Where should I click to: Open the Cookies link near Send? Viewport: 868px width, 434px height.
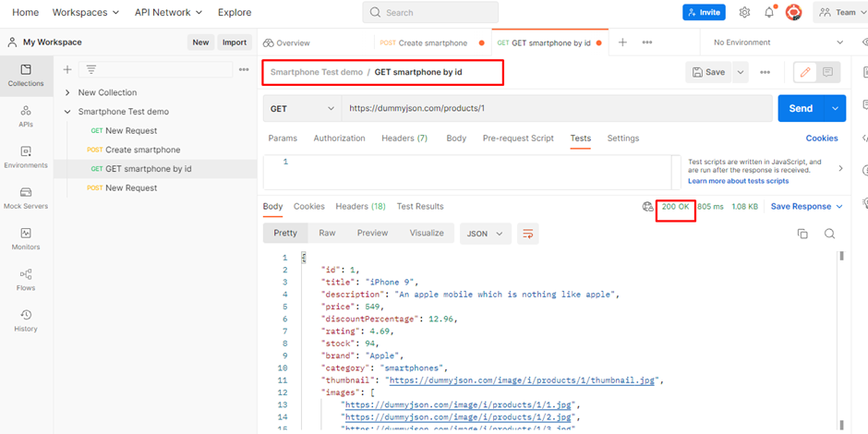pos(822,139)
